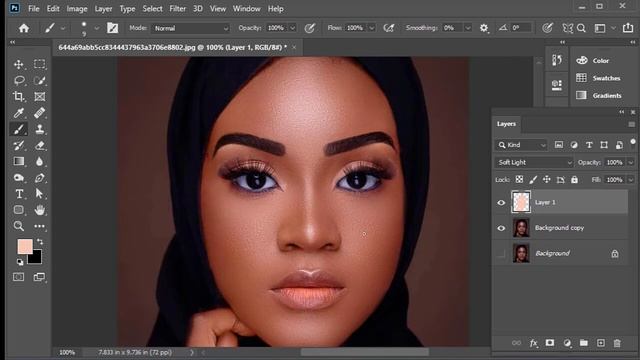Select the Eyedropper tool
The image size is (640, 360).
click(19, 113)
